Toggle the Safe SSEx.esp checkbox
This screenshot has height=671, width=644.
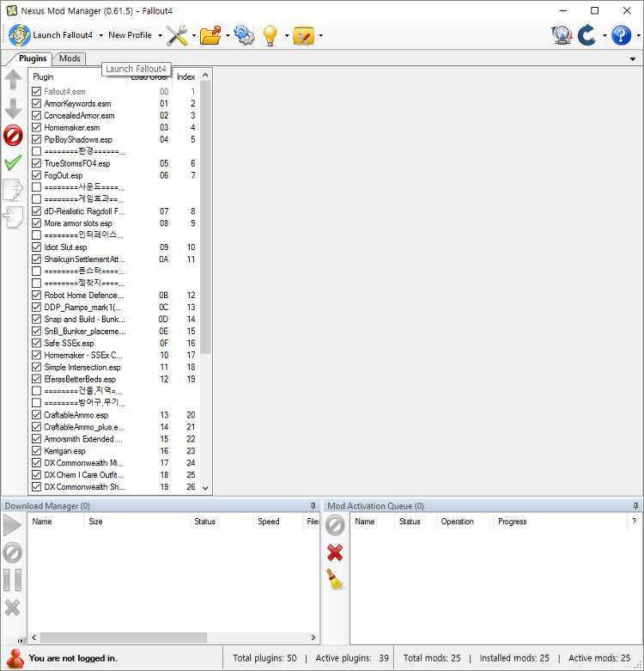(x=37, y=343)
